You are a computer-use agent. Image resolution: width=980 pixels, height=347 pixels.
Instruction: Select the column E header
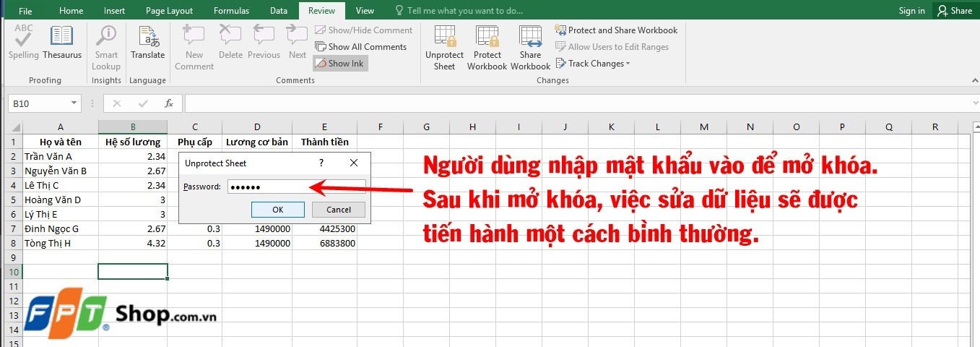coord(324,127)
